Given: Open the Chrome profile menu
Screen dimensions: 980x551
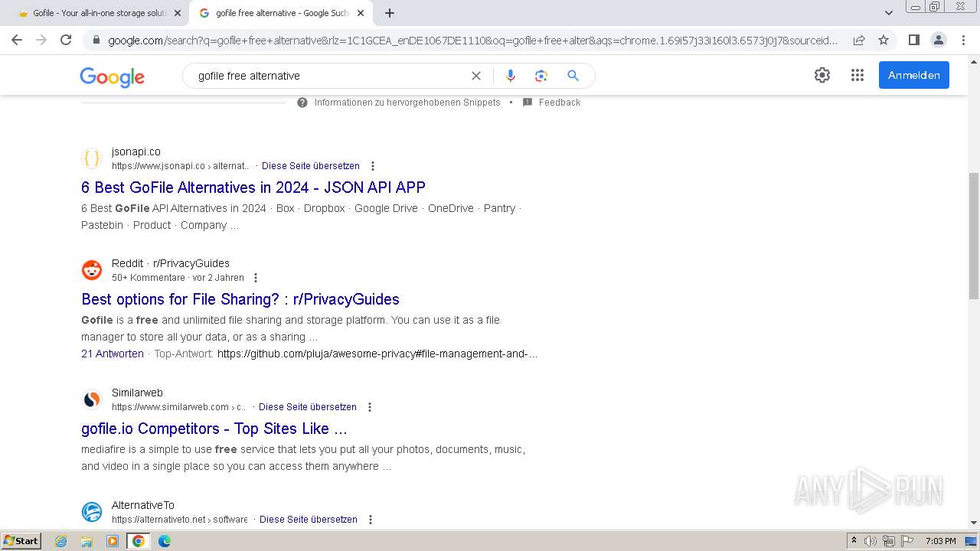Looking at the screenshot, I should pyautogui.click(x=938, y=40).
